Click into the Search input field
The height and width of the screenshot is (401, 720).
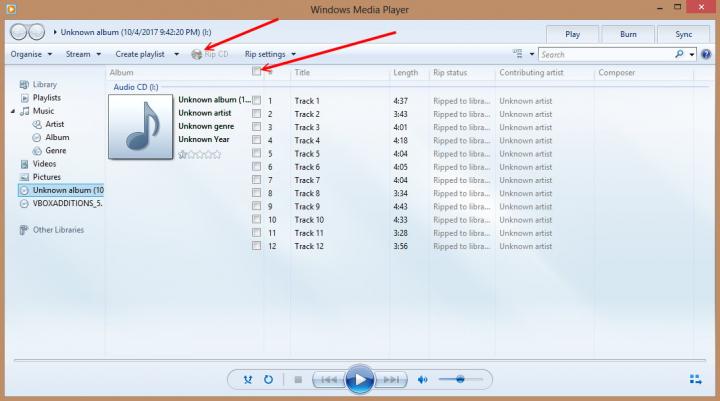(x=606, y=55)
